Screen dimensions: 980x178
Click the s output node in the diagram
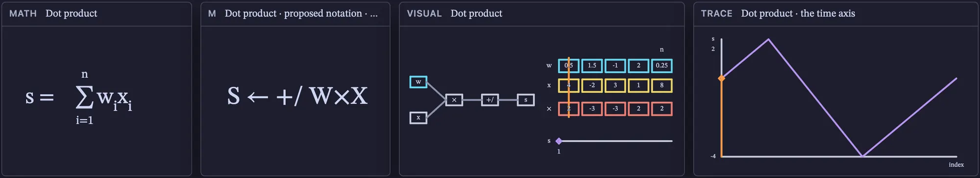[x=526, y=100]
